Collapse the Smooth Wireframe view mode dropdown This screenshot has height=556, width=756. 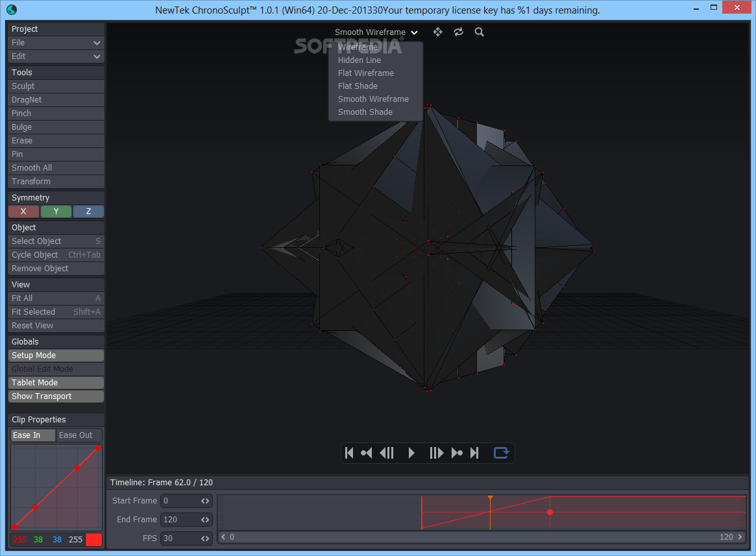pos(376,32)
